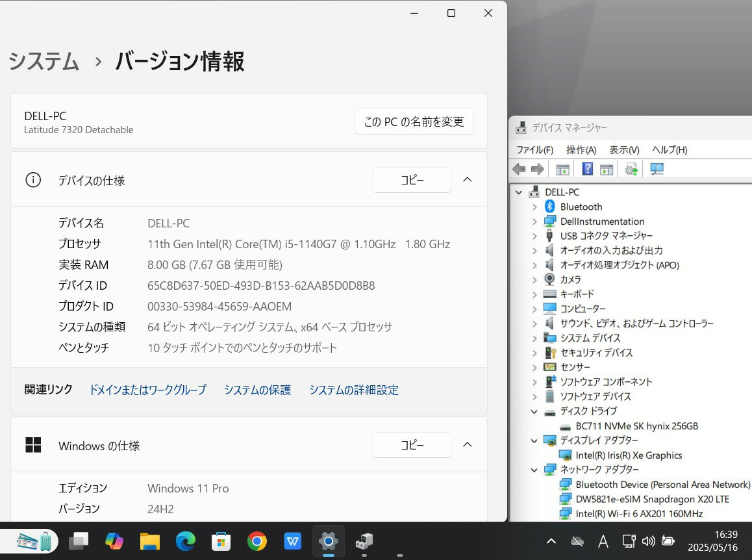Select the Intel(R) Iris(R) Xe Graphics device
The image size is (752, 560).
628,455
